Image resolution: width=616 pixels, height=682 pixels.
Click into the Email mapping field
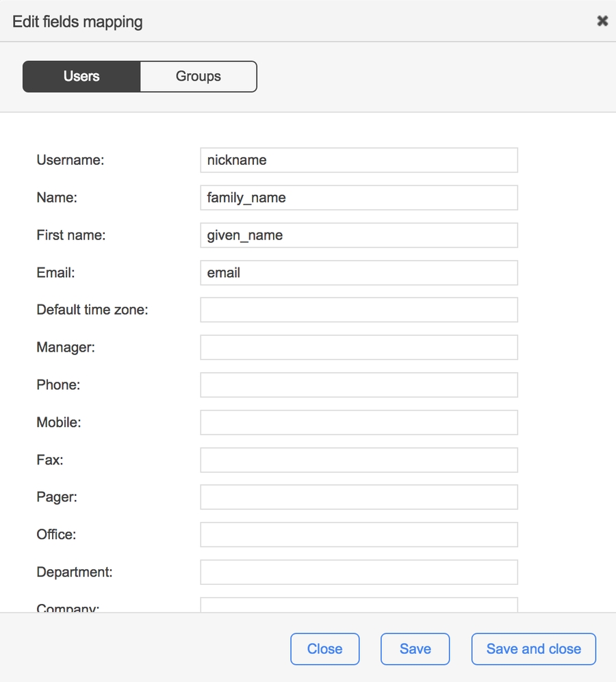[x=359, y=273]
